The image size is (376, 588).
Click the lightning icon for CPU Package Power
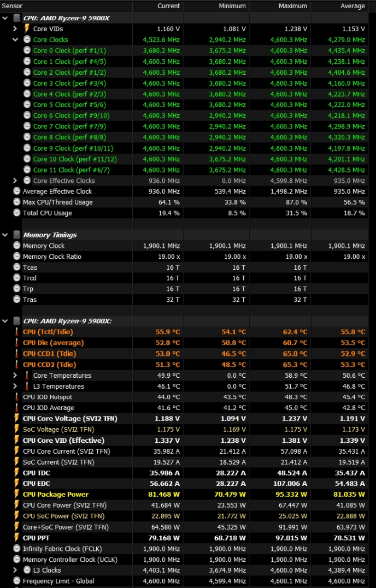point(17,495)
